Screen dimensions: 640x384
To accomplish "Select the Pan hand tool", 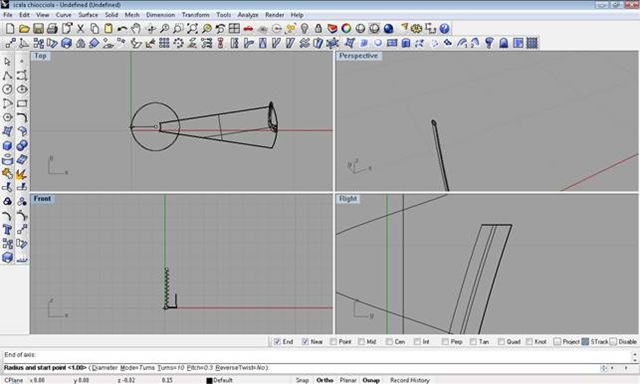I will [136, 29].
